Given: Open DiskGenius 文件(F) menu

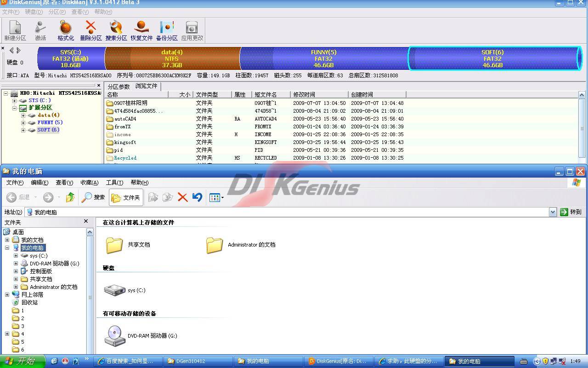Looking at the screenshot, I should [11, 12].
